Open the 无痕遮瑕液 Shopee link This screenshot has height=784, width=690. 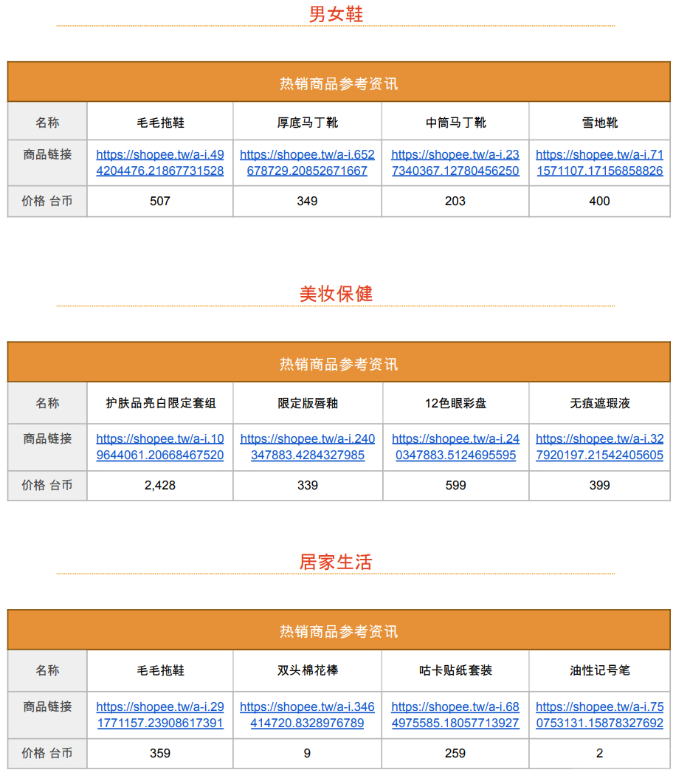599,446
